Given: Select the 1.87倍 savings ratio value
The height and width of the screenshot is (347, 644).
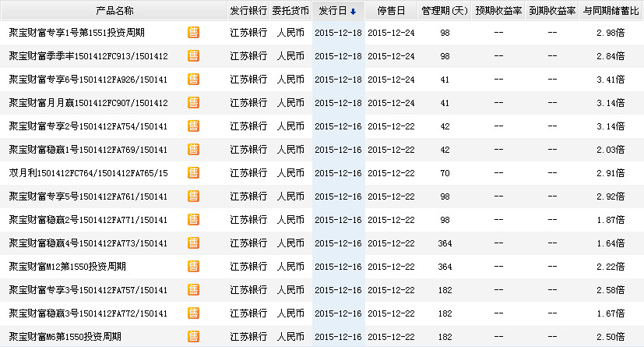Looking at the screenshot, I should pyautogui.click(x=611, y=220).
